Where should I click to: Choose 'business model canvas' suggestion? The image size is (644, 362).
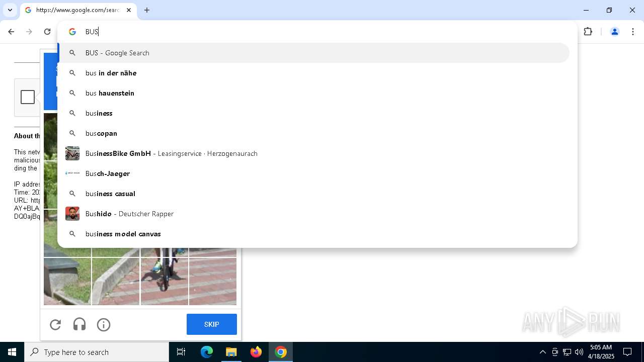click(x=314, y=234)
